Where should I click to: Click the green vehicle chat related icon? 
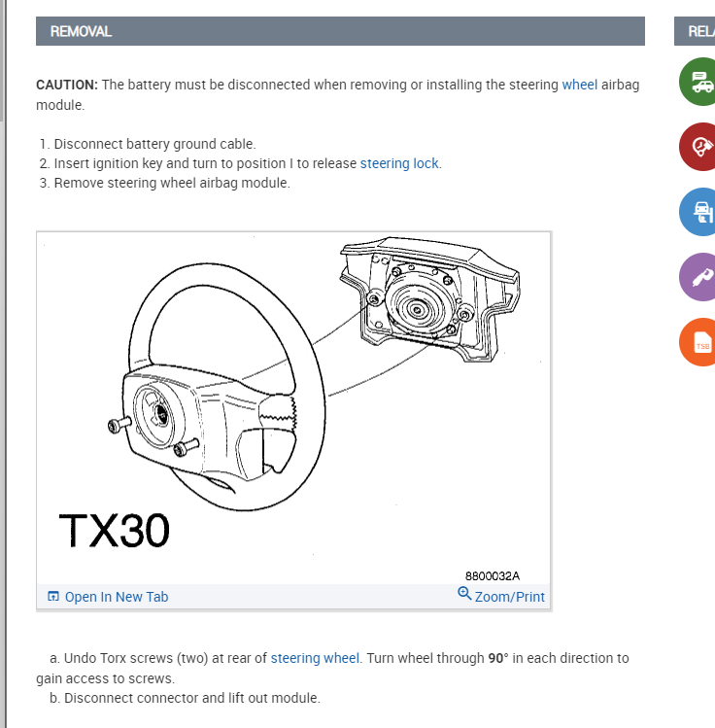(x=699, y=82)
